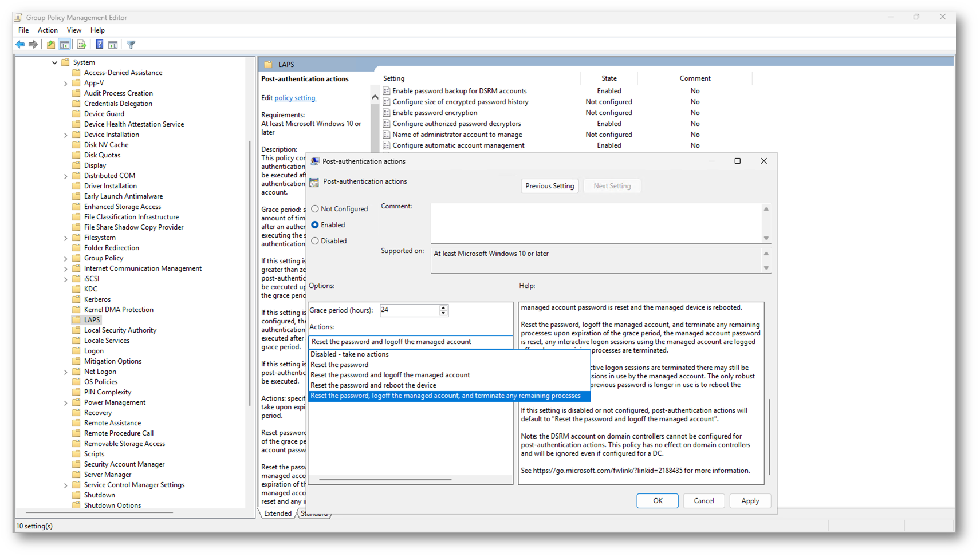
Task: Click the Logon folder icon in the tree
Action: click(x=76, y=351)
